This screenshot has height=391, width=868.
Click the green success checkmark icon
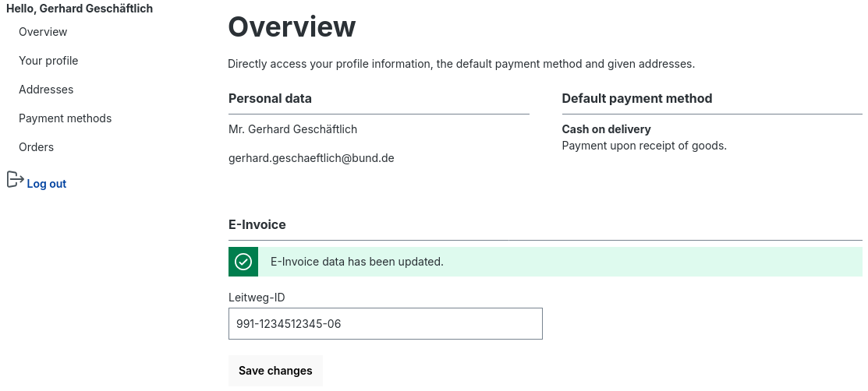click(243, 262)
